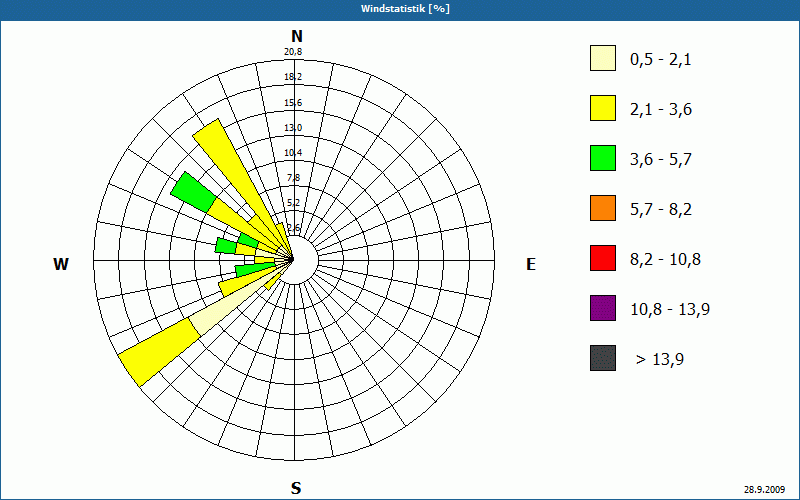
Task: Click the green 3,6 - 5,7 legend swatch
Action: 603,158
